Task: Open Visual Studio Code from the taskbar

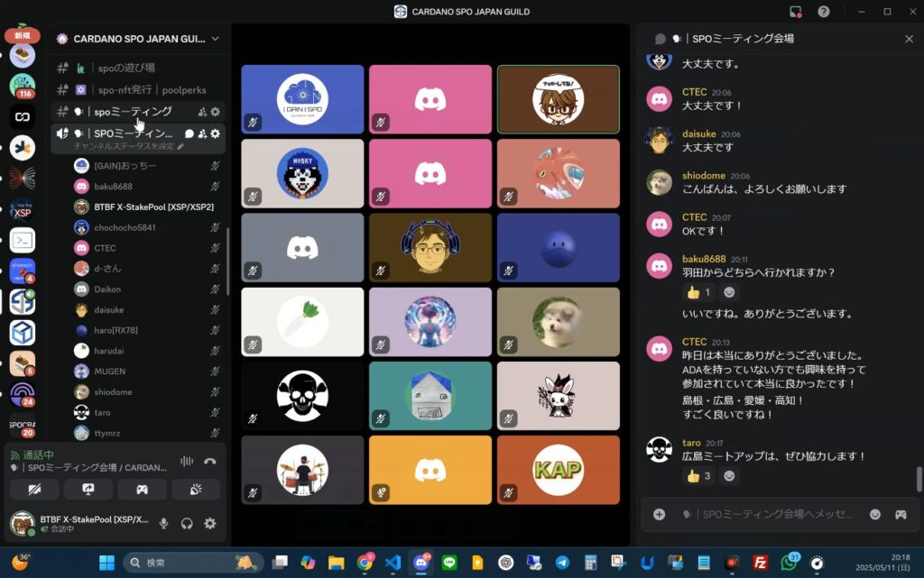Action: pyautogui.click(x=393, y=563)
